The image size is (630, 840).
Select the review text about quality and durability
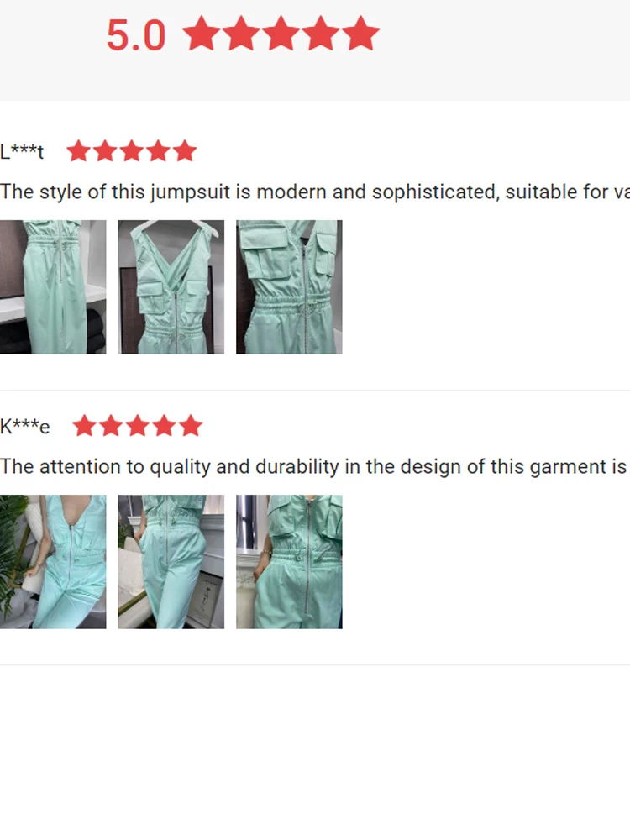click(315, 466)
